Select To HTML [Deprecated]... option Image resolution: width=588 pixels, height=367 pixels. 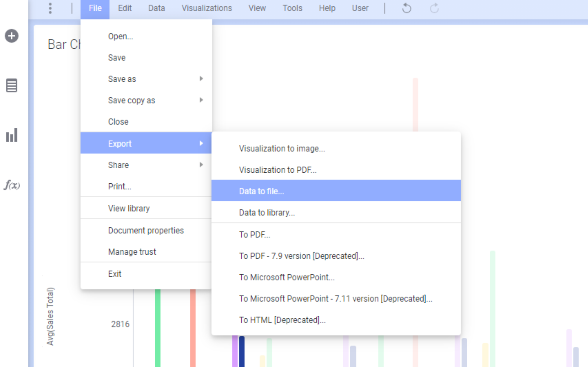336,320
